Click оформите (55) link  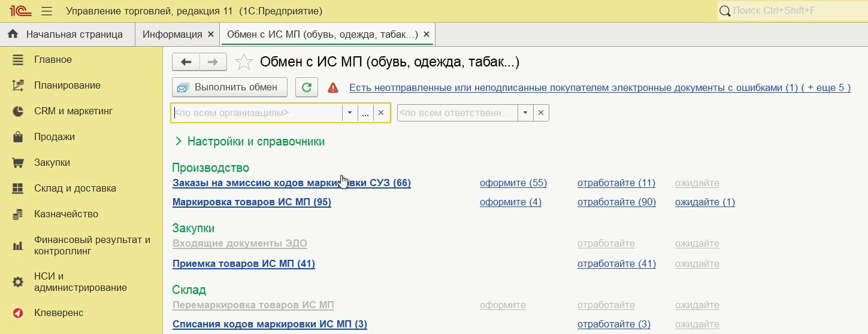[x=513, y=183]
